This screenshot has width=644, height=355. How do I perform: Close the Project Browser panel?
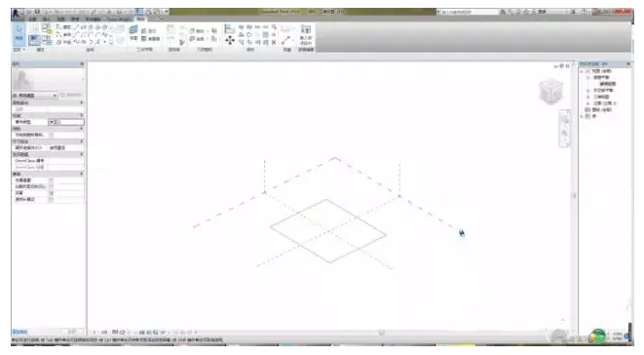(628, 64)
